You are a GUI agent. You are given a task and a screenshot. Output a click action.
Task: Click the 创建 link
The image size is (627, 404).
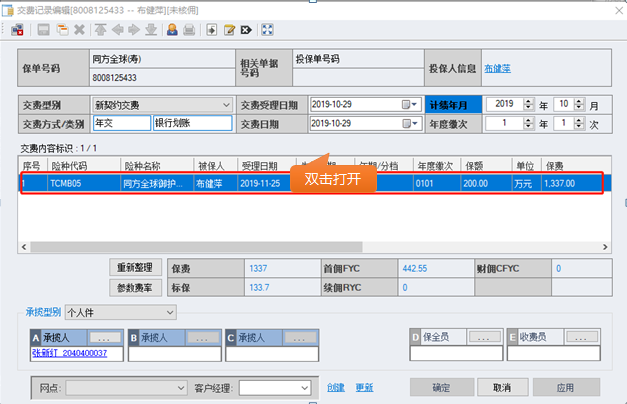[335, 387]
